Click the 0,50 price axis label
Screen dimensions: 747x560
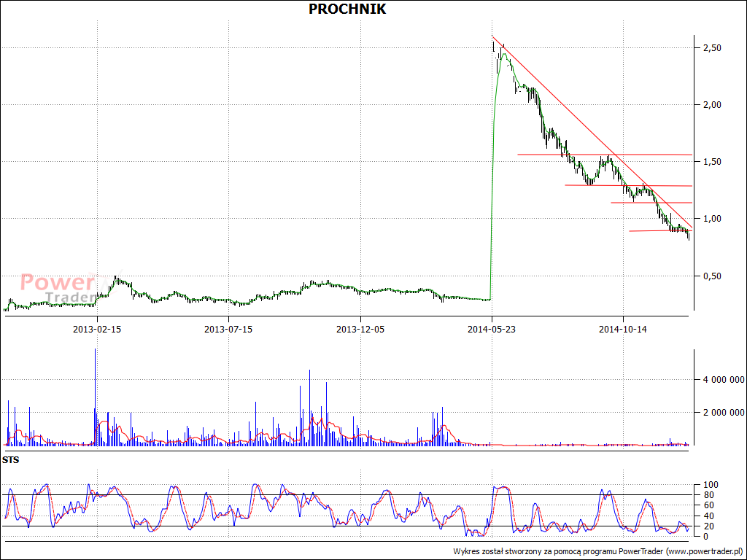(712, 276)
